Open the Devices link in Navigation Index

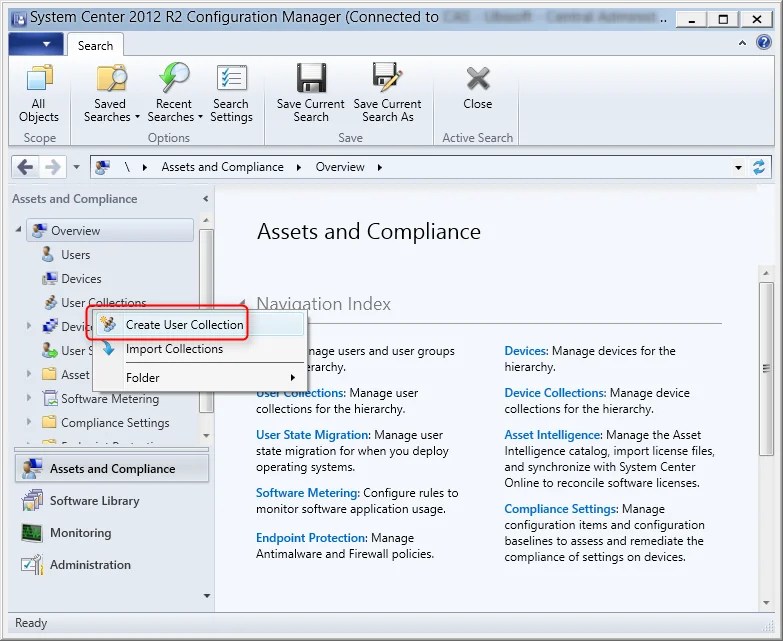pyautogui.click(x=526, y=351)
